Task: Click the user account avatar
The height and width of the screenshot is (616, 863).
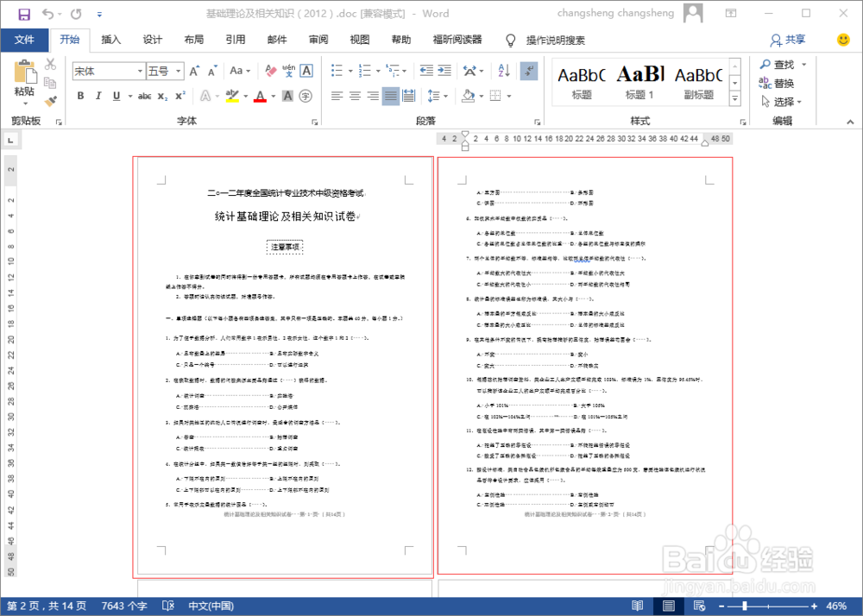Action: pyautogui.click(x=693, y=13)
